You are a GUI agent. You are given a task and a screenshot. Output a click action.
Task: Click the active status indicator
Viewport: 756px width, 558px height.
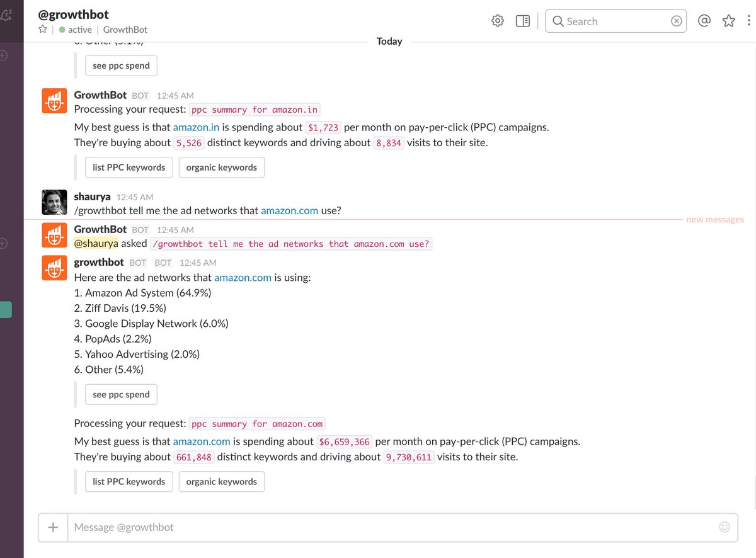(x=75, y=30)
